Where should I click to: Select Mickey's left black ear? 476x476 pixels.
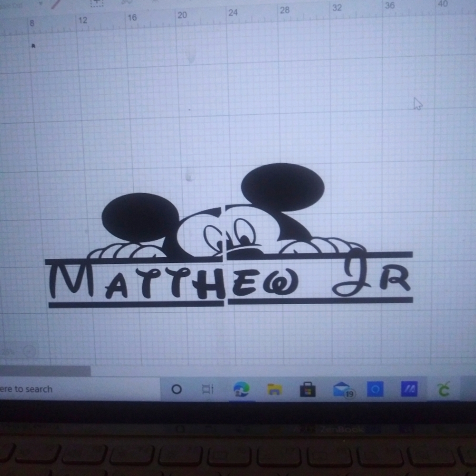[140, 217]
